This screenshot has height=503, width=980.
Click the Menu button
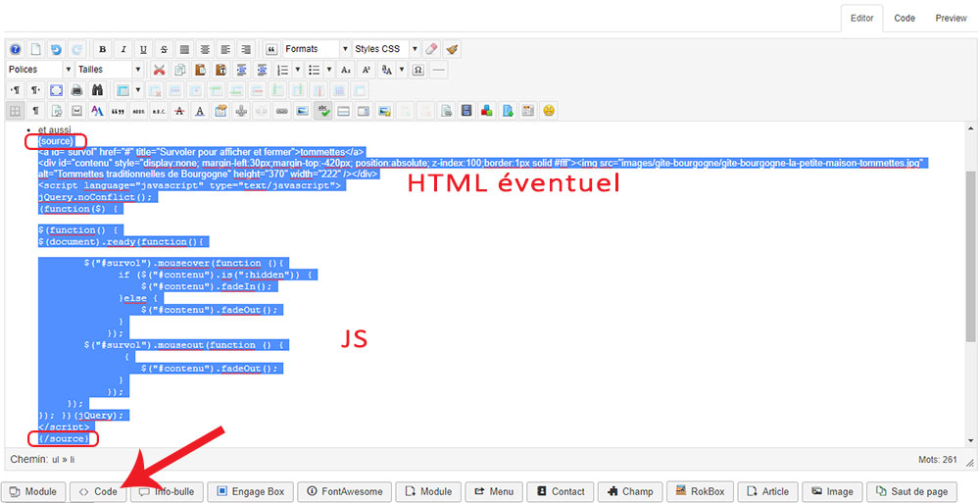coord(493,492)
